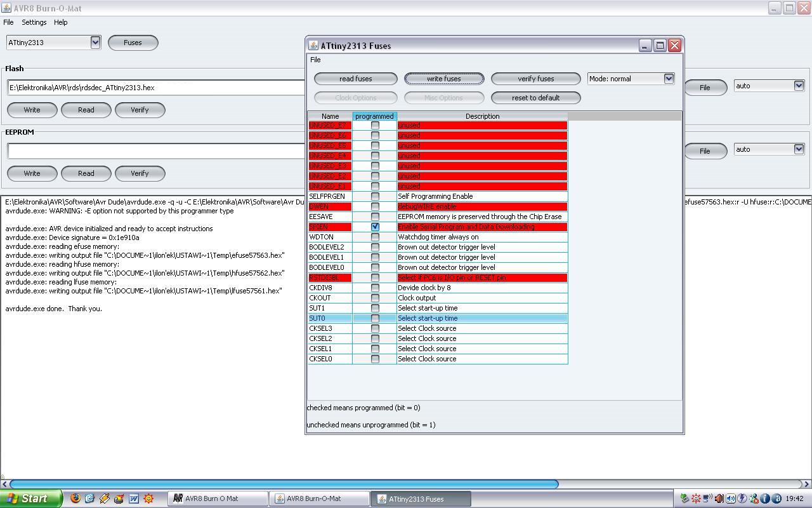812x508 pixels.
Task: Enable the CKOUT fuse checkbox
Action: tap(375, 298)
